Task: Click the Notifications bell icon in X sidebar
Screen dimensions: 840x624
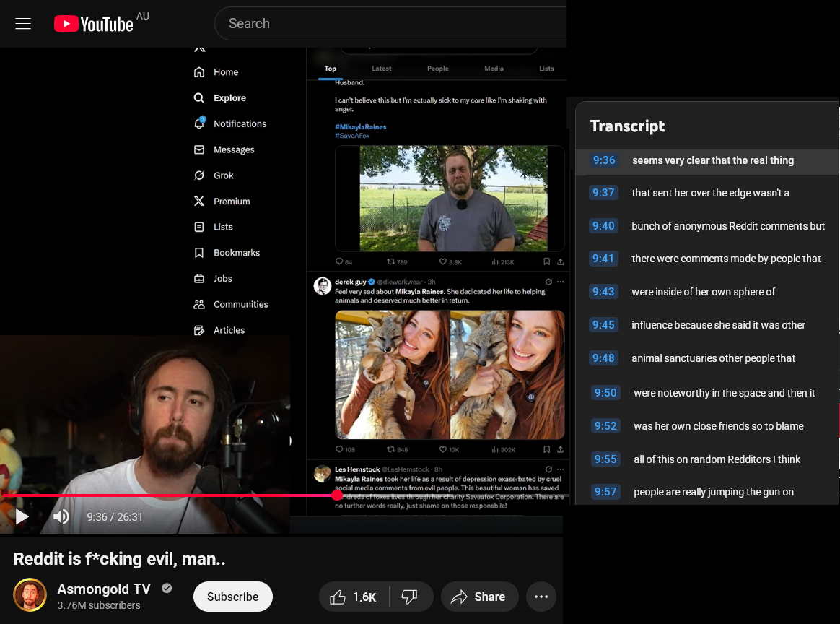Action: tap(199, 123)
